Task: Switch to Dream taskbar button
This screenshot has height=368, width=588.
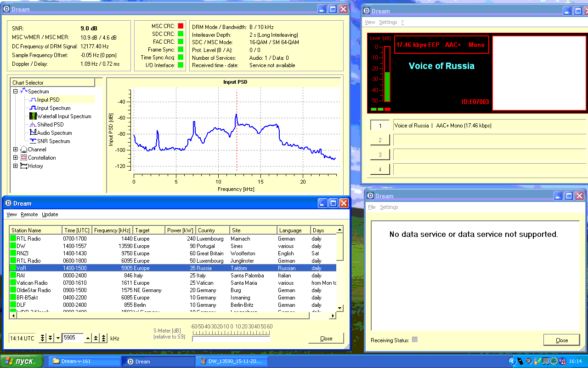Action: point(158,361)
